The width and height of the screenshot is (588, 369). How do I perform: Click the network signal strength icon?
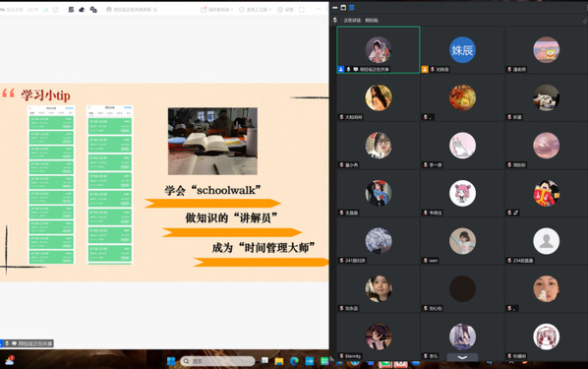click(x=45, y=10)
